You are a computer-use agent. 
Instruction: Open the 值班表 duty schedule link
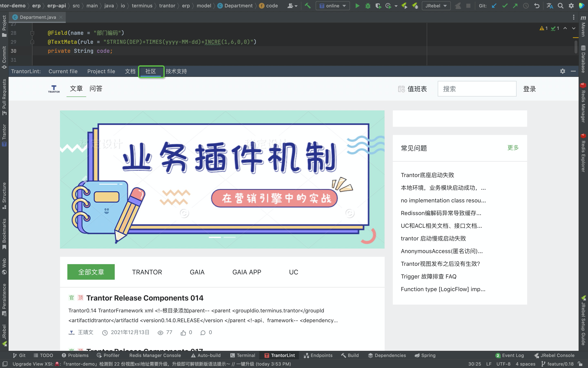point(412,89)
